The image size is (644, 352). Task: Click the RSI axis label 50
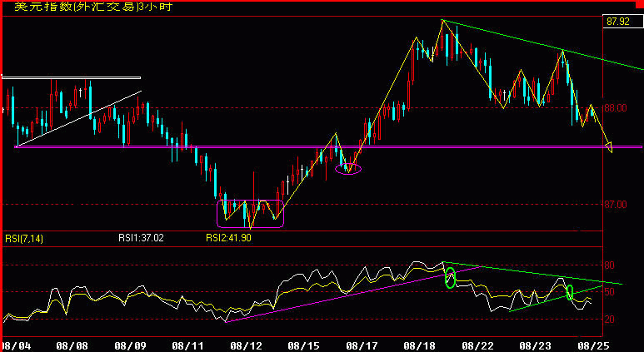click(x=610, y=292)
